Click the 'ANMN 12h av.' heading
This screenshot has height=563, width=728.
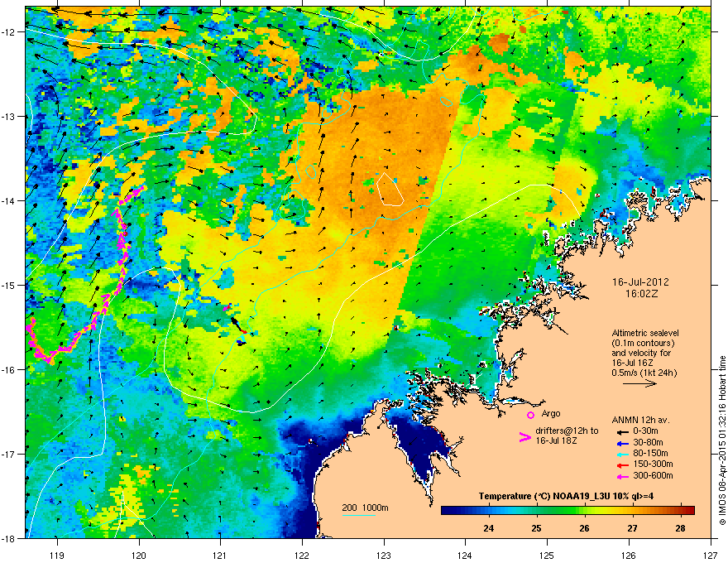640,420
